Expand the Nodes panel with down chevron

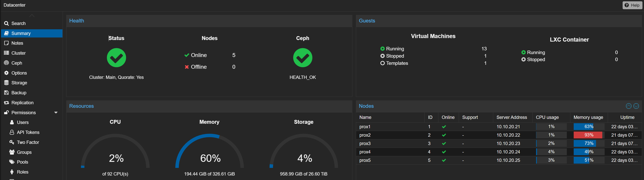point(636,106)
